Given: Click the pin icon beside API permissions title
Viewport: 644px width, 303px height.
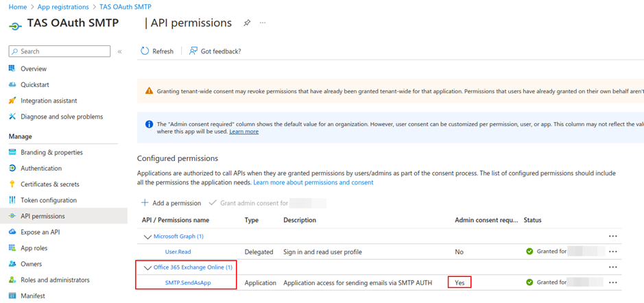Looking at the screenshot, I should point(247,23).
